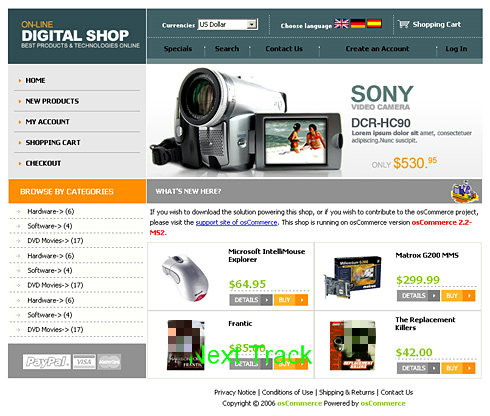Click the Visa card logo
This screenshot has width=490, height=416.
(84, 362)
